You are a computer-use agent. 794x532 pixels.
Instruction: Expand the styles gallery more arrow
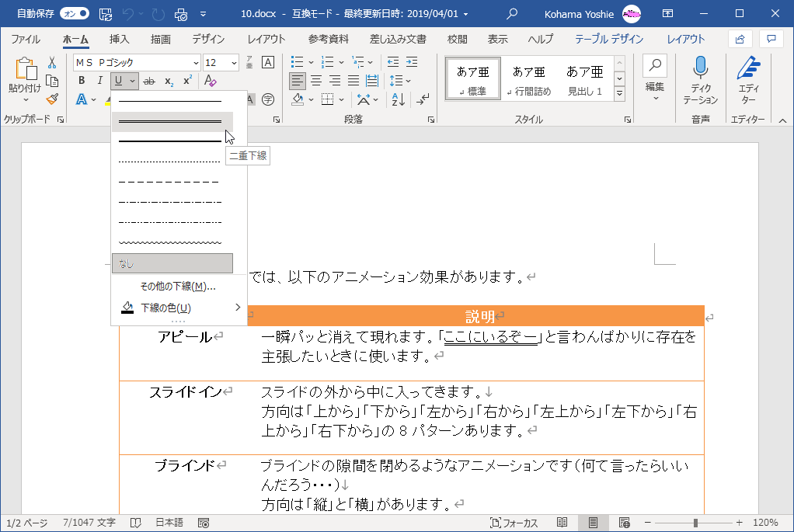pyautogui.click(x=619, y=94)
